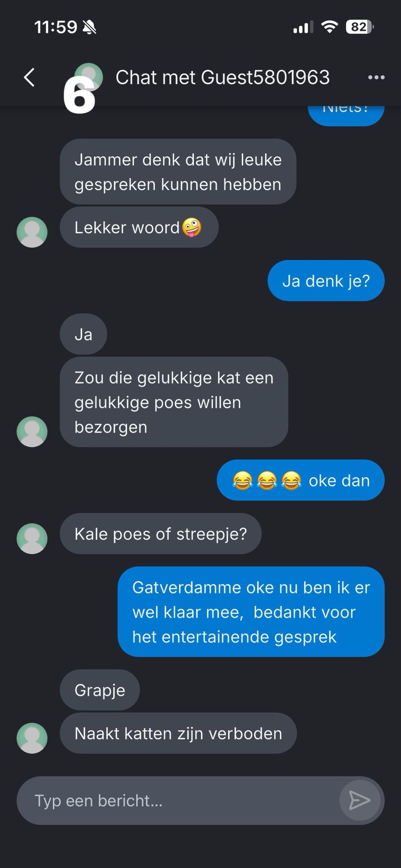Tap avatar beside 'Lekker woord' message
This screenshot has width=401, height=868.
(x=32, y=232)
